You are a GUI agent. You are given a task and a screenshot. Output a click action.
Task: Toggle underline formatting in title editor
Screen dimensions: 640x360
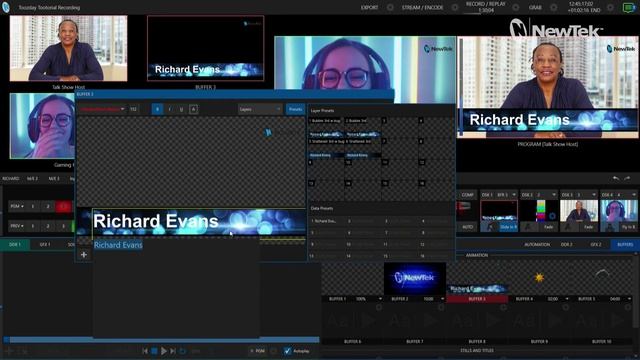click(x=181, y=109)
